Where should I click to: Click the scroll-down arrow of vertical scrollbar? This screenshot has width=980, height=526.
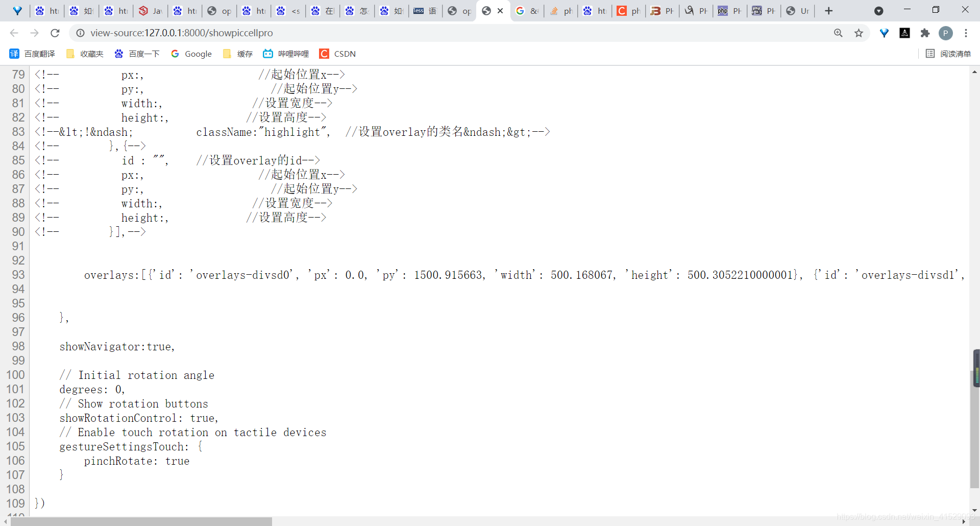click(x=975, y=510)
